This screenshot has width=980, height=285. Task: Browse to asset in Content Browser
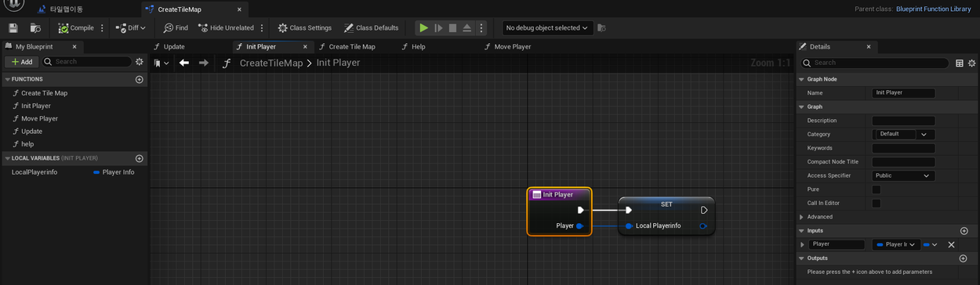pos(35,28)
